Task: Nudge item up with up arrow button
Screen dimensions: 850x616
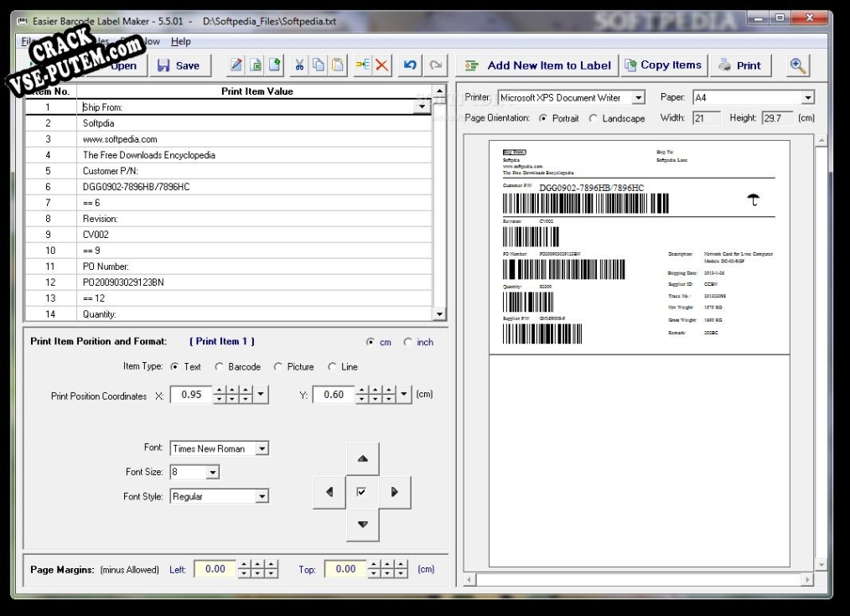Action: pos(363,459)
